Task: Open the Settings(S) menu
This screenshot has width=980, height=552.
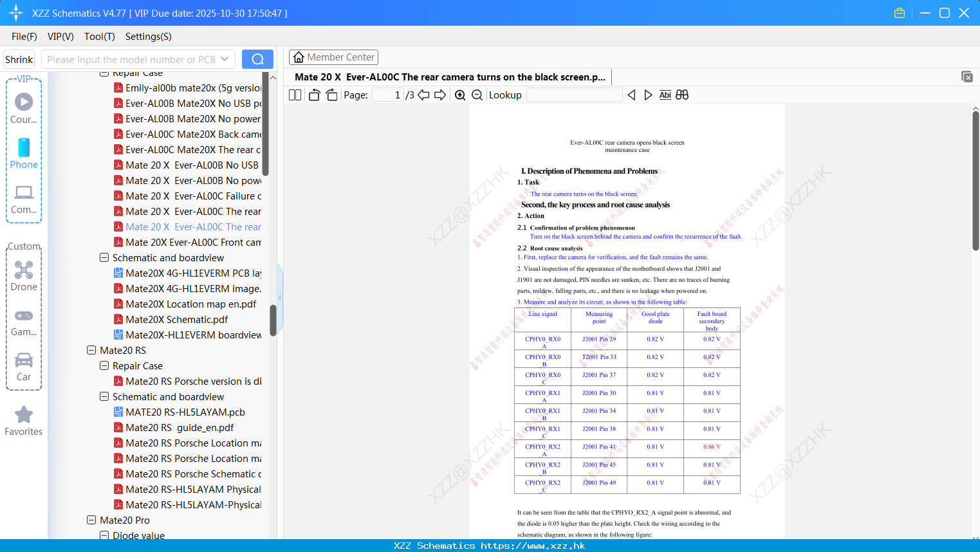Action: (149, 36)
